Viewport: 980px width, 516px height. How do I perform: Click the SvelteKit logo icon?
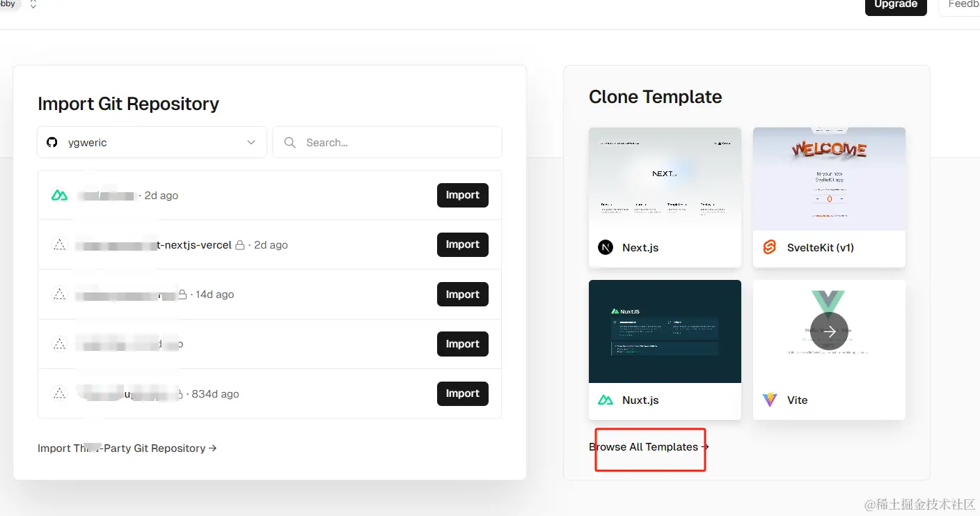[x=770, y=247]
